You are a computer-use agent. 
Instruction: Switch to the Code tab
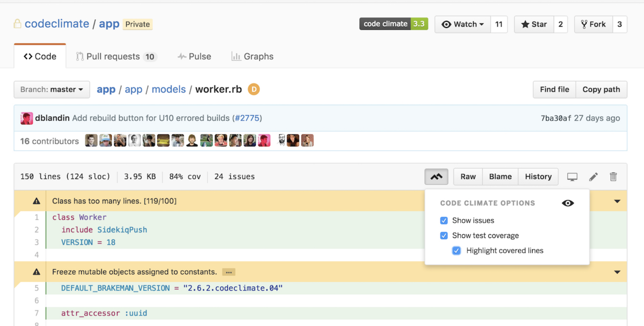(x=40, y=56)
